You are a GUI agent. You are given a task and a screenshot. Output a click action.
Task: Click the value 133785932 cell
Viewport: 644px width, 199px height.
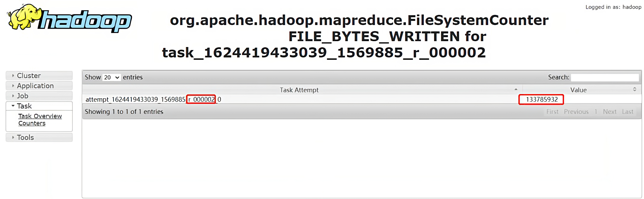click(542, 100)
